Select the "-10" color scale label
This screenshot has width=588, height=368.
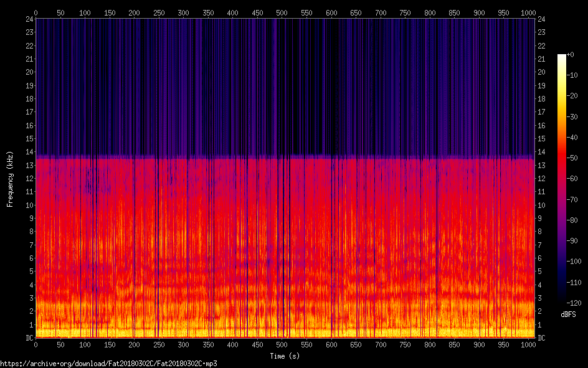click(x=572, y=75)
